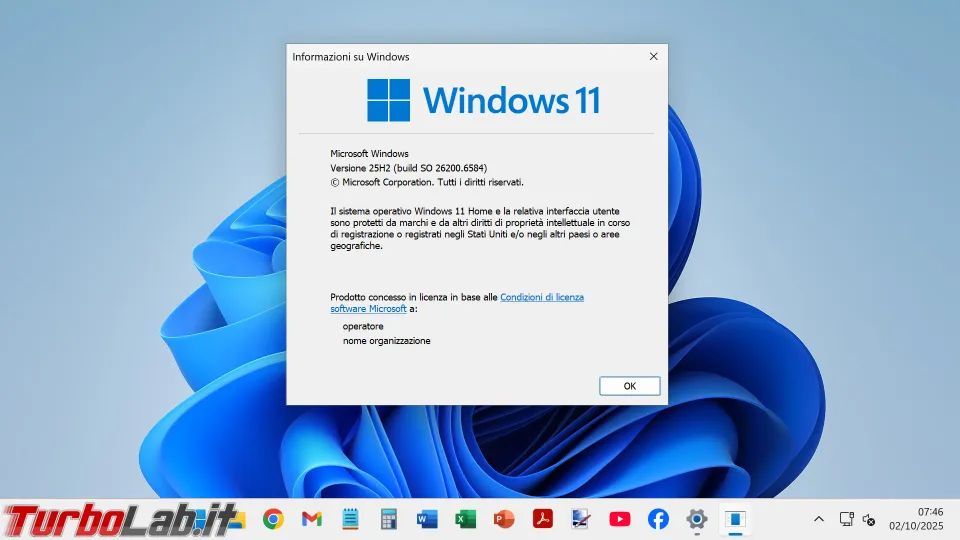Open YouTube from the taskbar
This screenshot has height=540, width=960.
click(620, 519)
